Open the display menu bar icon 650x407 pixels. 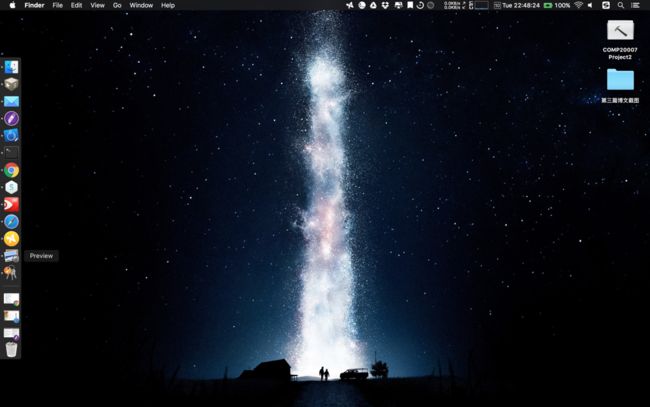point(398,5)
